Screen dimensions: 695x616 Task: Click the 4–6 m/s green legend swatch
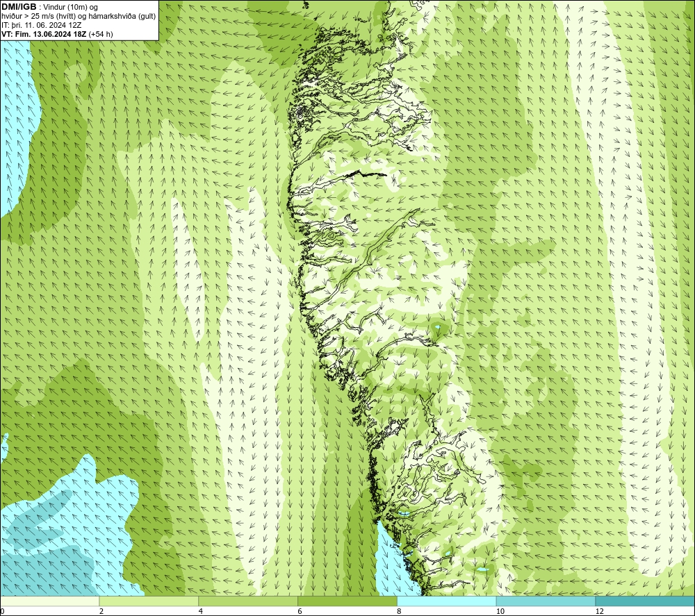point(248,601)
